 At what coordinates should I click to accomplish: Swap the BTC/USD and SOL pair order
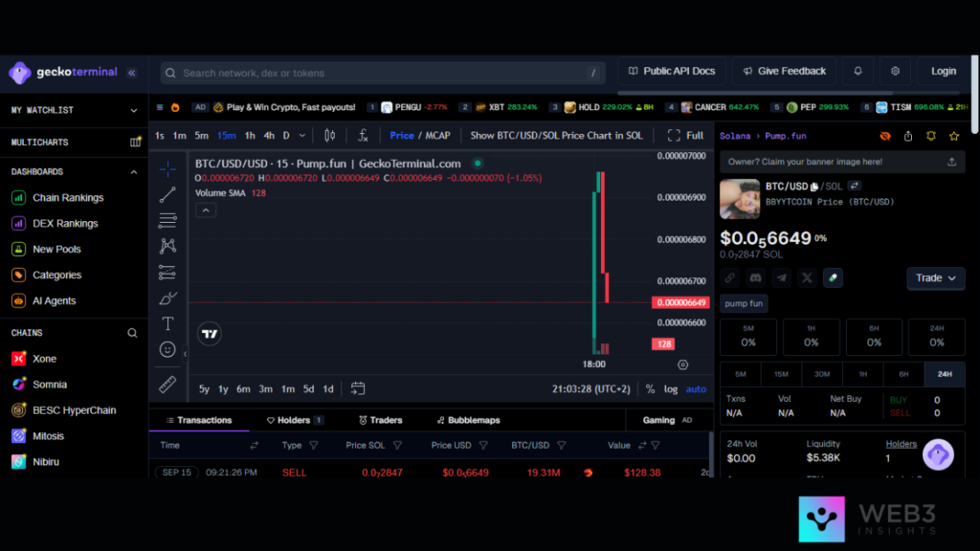coord(855,186)
